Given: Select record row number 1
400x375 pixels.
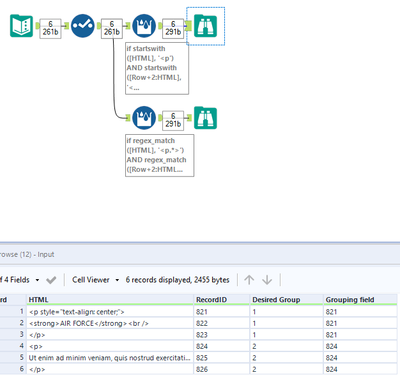Looking at the screenshot, I should [x=13, y=312].
